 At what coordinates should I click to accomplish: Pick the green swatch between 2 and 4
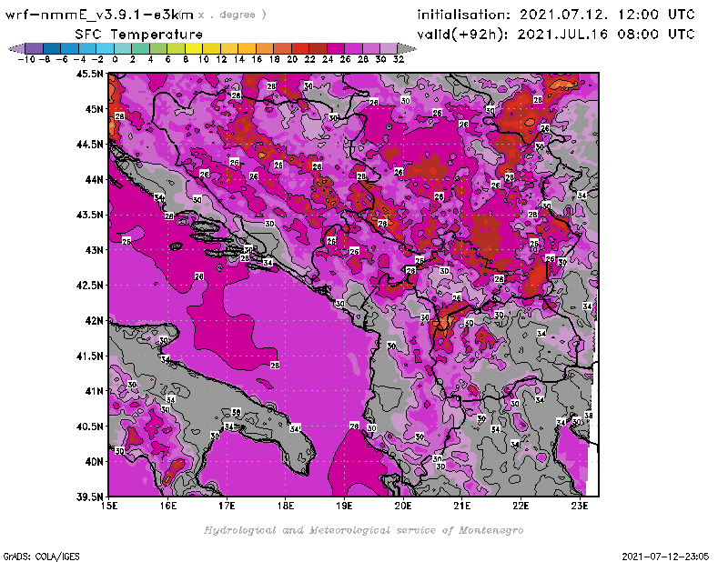[x=140, y=49]
